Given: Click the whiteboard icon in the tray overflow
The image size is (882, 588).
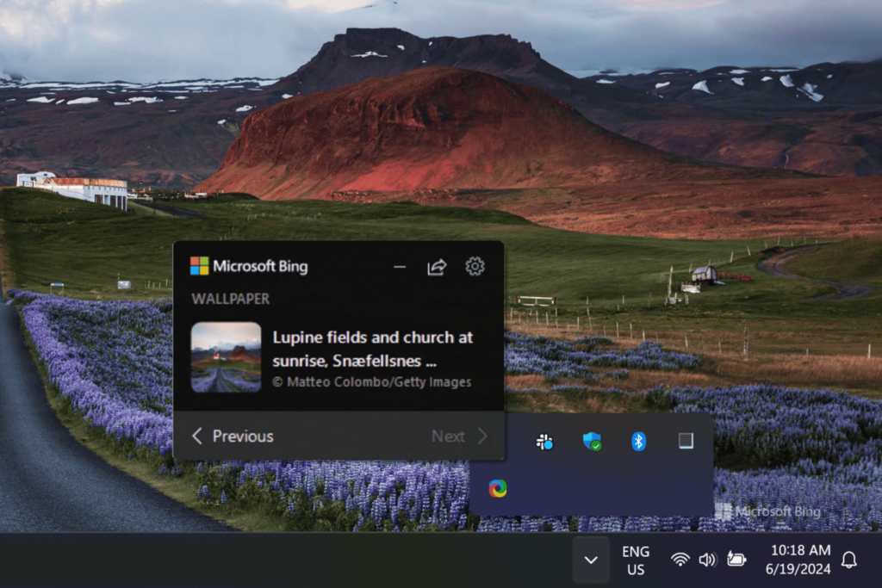Looking at the screenshot, I should coord(685,442).
